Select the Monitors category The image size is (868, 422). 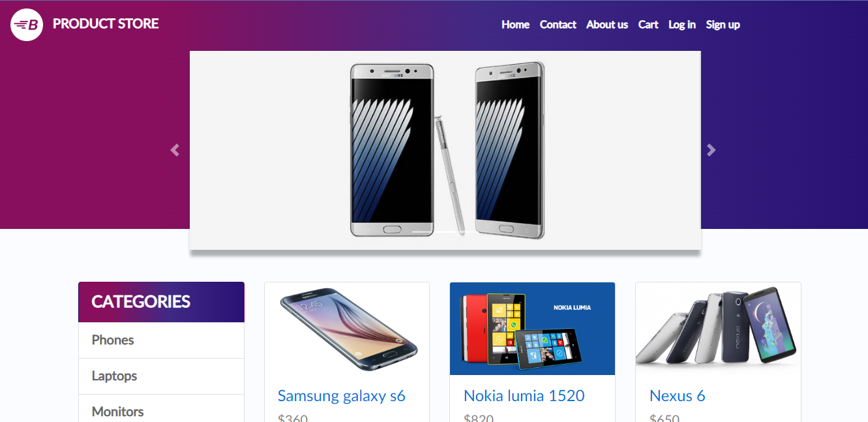(161, 411)
